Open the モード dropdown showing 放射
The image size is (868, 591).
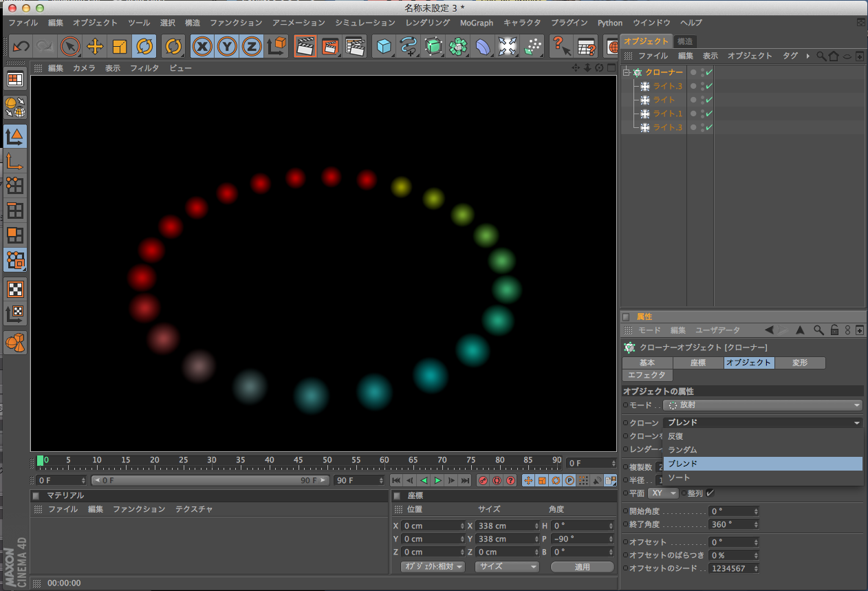click(x=763, y=405)
